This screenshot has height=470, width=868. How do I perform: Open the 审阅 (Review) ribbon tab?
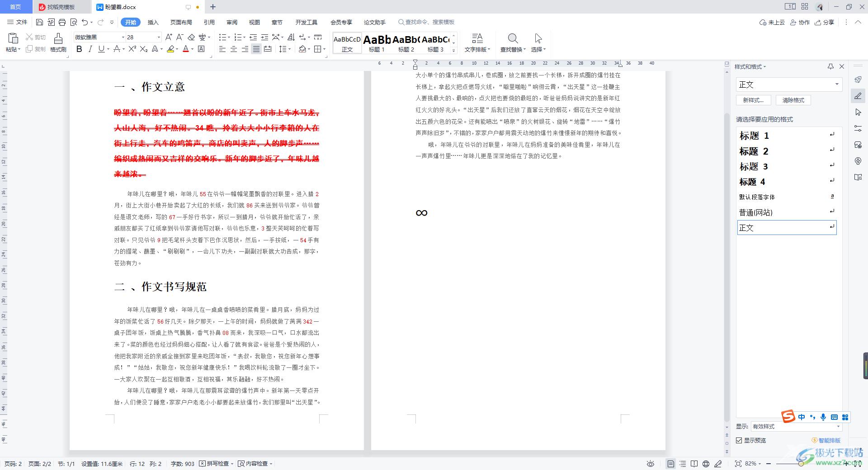coord(231,22)
